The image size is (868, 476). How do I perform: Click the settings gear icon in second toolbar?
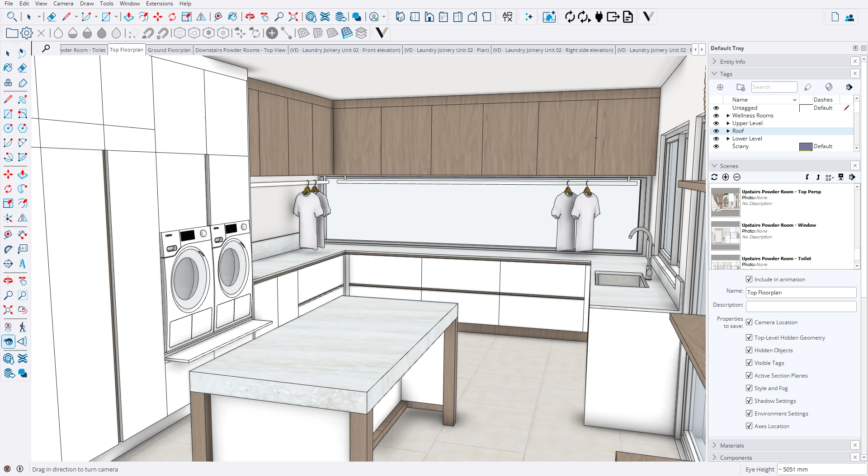pos(27,33)
